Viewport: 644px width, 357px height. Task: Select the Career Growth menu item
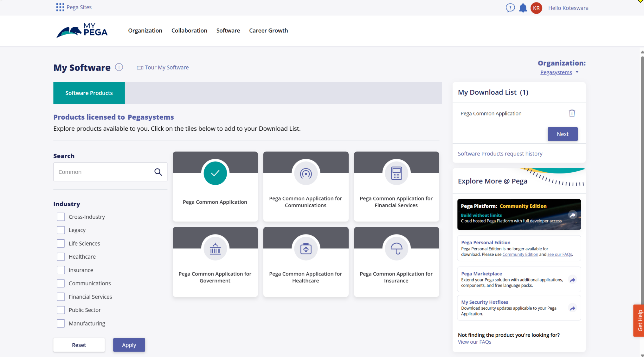(x=268, y=30)
